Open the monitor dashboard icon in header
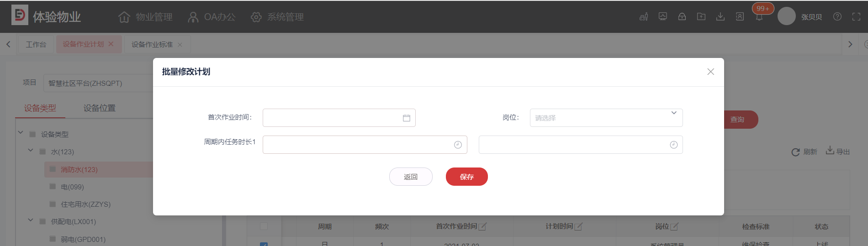The height and width of the screenshot is (246, 868). point(663,16)
